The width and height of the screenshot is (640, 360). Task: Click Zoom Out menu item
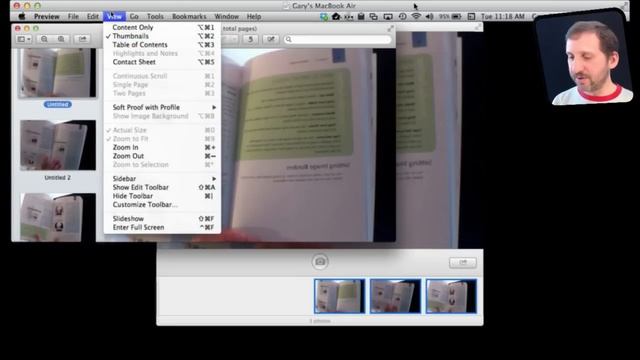click(162, 156)
